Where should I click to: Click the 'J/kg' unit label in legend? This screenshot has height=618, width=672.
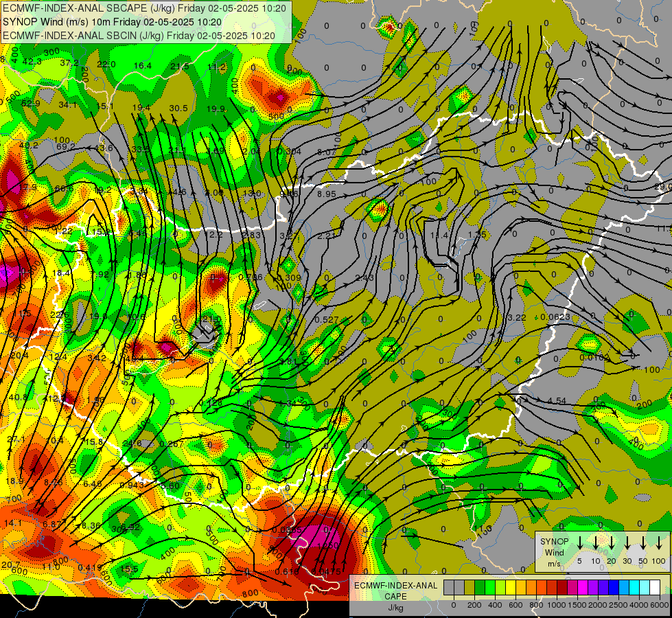(395, 608)
